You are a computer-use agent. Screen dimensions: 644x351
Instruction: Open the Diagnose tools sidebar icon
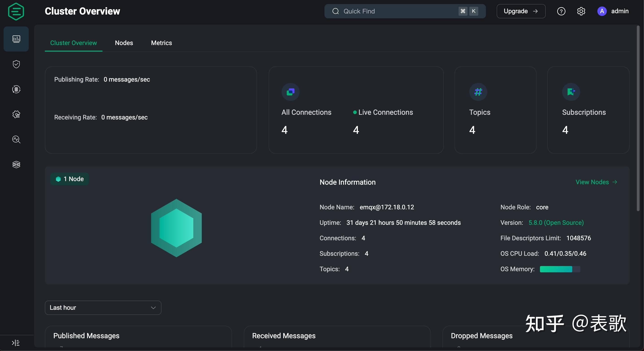point(16,139)
